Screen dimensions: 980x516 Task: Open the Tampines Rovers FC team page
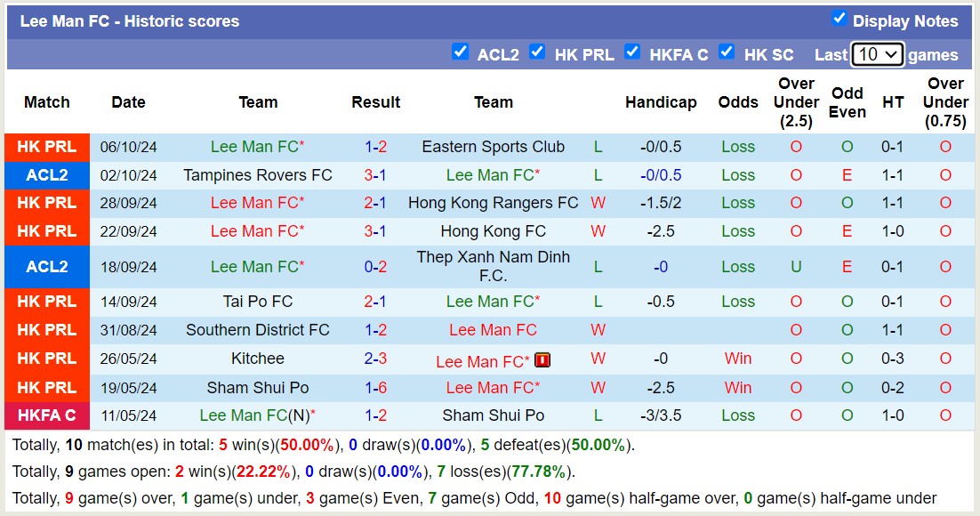click(x=258, y=175)
